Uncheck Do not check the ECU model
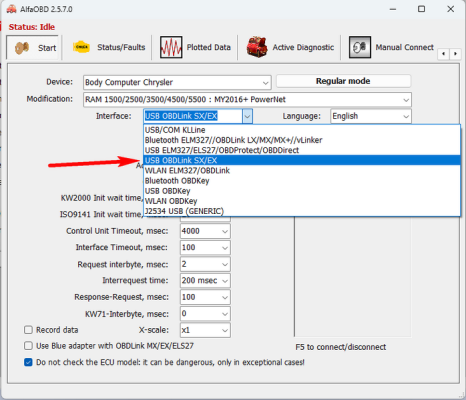Image resolution: width=466 pixels, height=400 pixels. (x=28, y=362)
